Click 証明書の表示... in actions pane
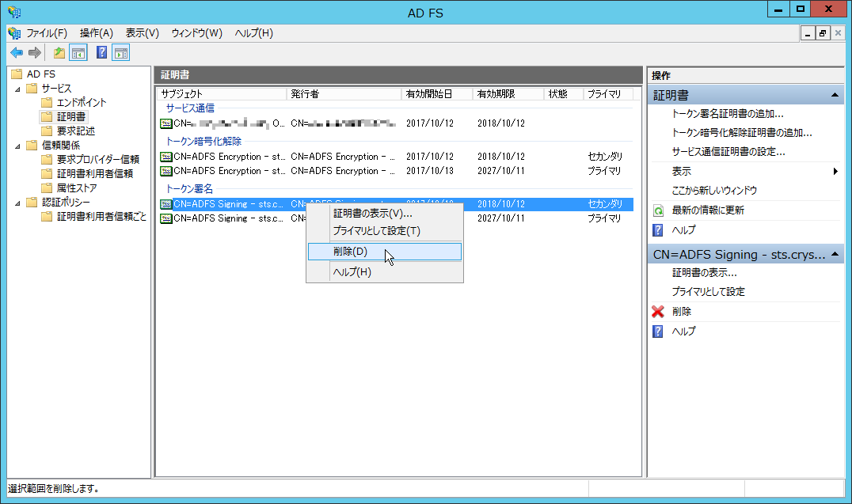The width and height of the screenshot is (852, 504). tap(704, 273)
